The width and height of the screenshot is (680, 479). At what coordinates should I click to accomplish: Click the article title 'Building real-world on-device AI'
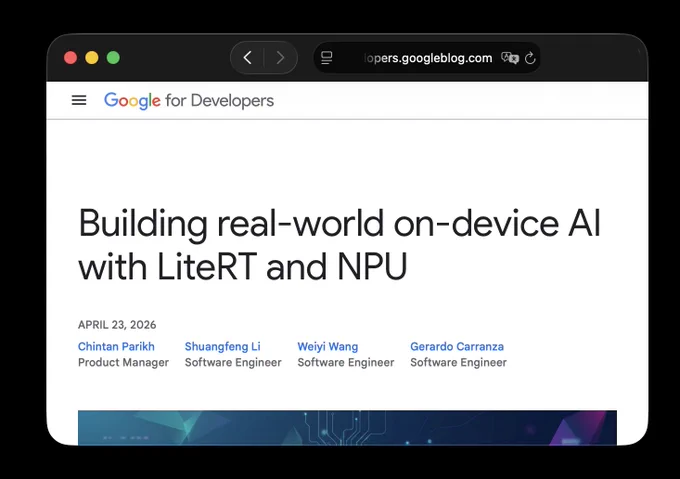(339, 223)
